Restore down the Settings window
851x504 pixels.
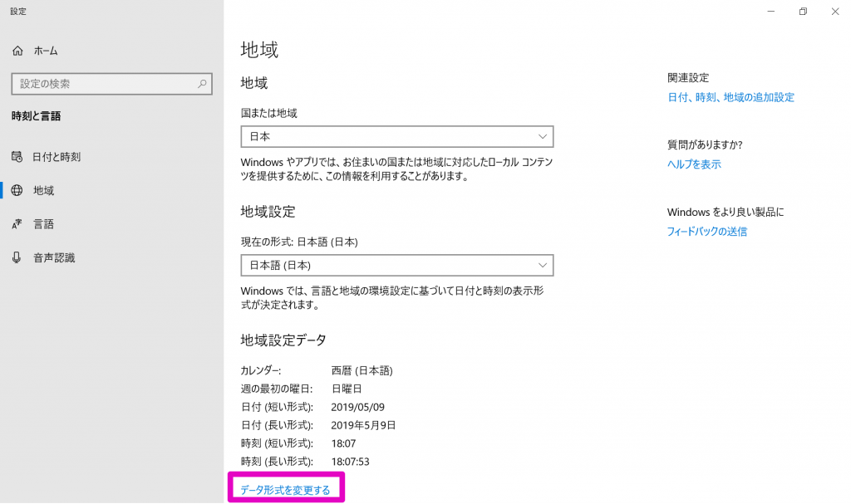(803, 12)
